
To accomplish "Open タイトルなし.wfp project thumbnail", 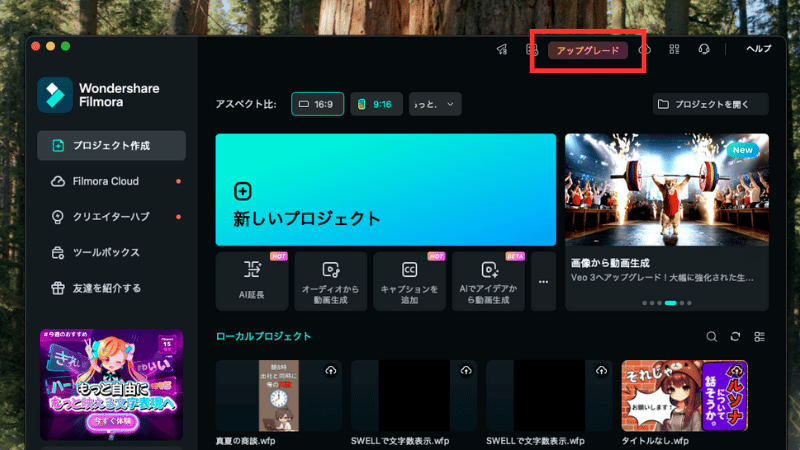I will [685, 396].
